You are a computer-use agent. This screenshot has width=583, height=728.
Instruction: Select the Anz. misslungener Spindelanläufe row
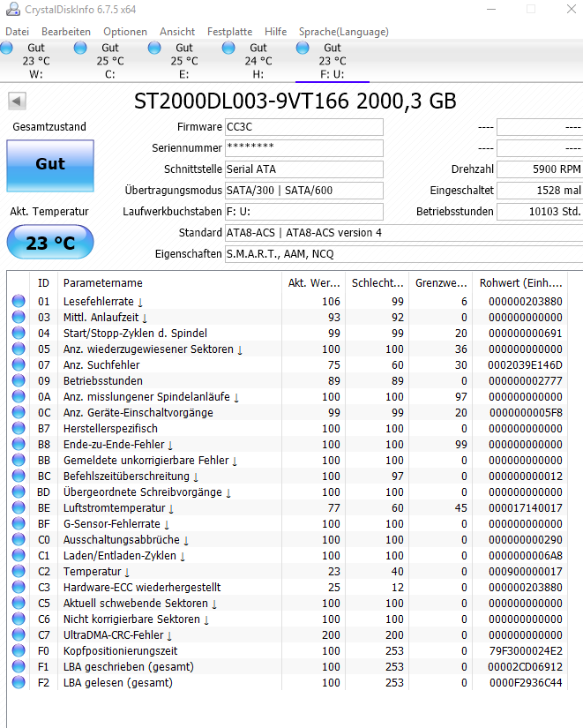(x=287, y=396)
